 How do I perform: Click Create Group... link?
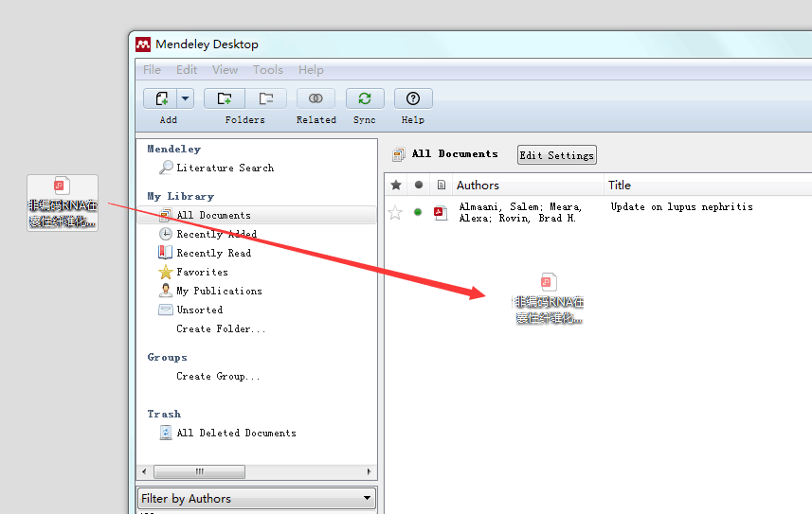coord(218,377)
